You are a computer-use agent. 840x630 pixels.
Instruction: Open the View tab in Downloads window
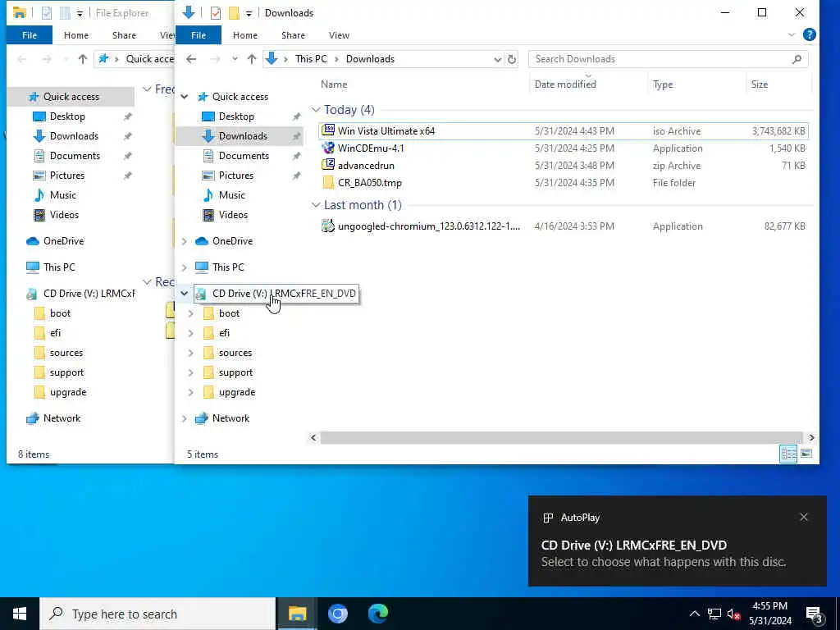pos(339,34)
